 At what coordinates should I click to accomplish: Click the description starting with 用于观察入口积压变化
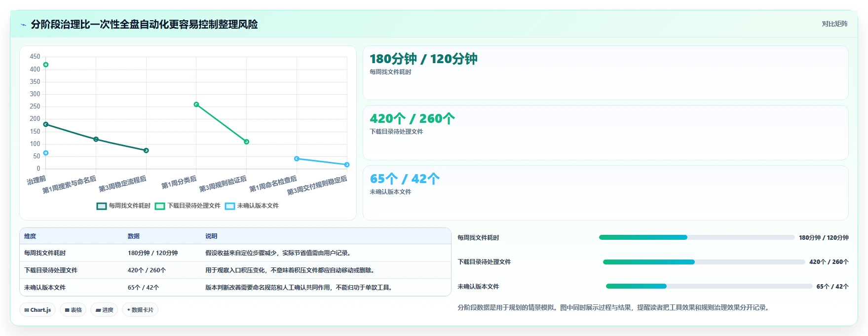291,270
